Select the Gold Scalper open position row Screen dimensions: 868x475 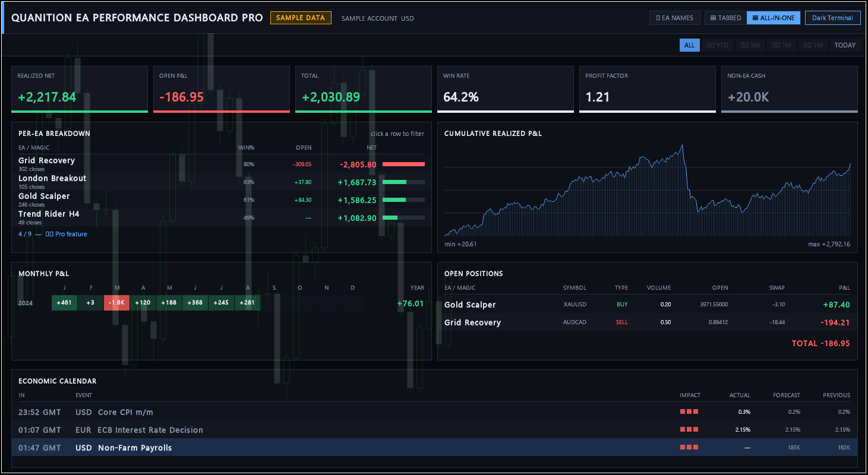tap(648, 305)
